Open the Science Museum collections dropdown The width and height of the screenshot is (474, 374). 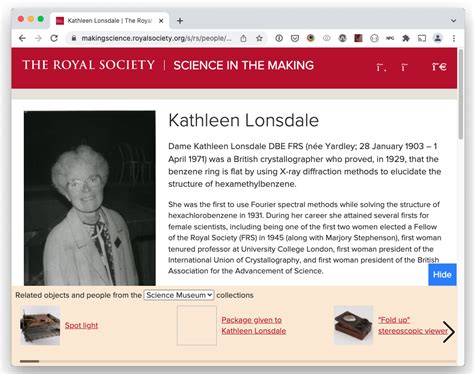[179, 295]
